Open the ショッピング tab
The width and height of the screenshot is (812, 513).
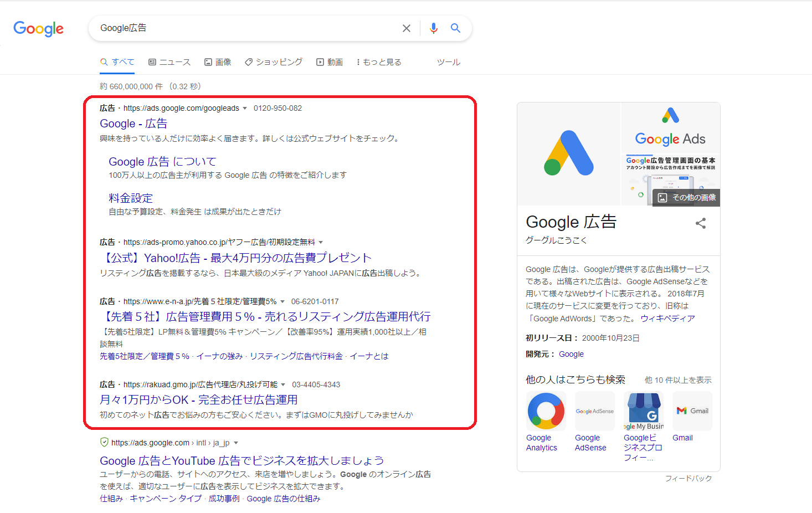tap(274, 62)
